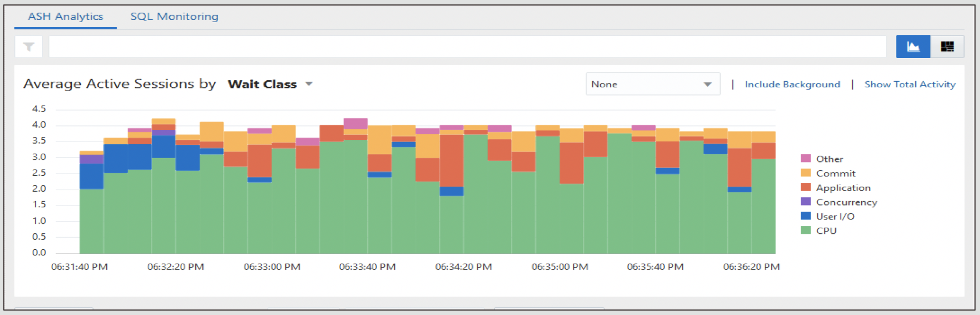Click Show Total Activity link
This screenshot has height=315, width=980.
tap(910, 84)
